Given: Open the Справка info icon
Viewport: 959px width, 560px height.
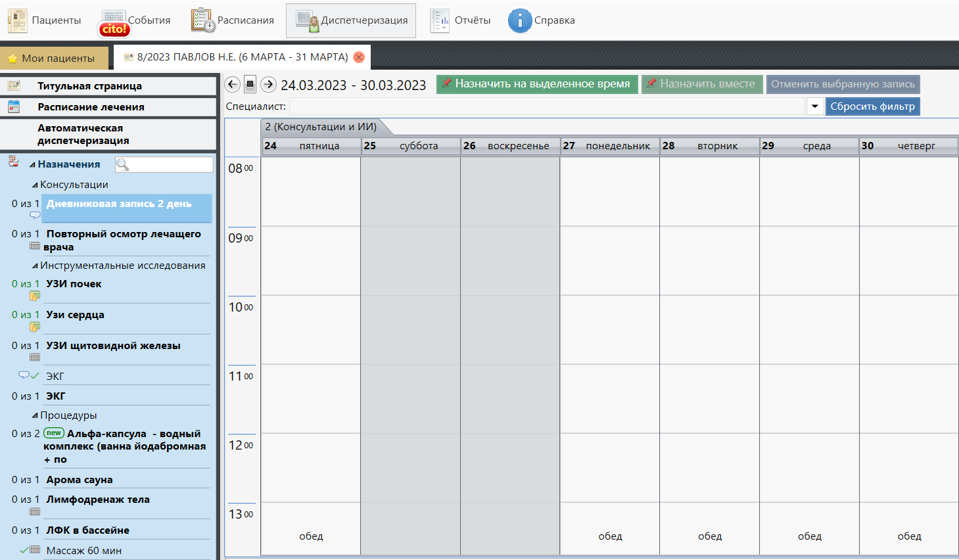Looking at the screenshot, I should coord(519,20).
